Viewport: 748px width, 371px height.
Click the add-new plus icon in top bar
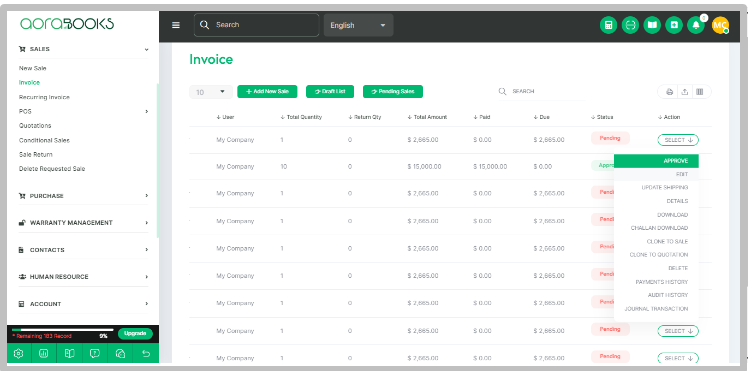674,25
